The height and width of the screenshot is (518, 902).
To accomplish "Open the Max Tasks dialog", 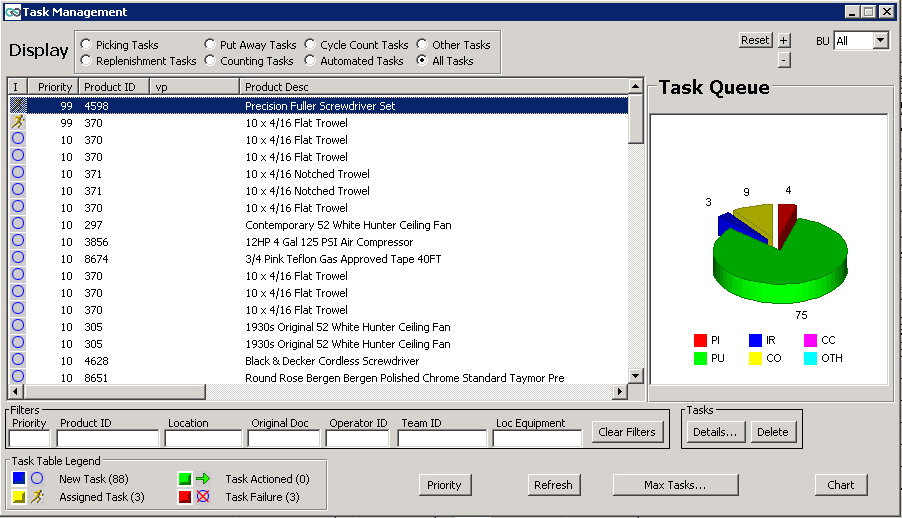I will pos(675,485).
